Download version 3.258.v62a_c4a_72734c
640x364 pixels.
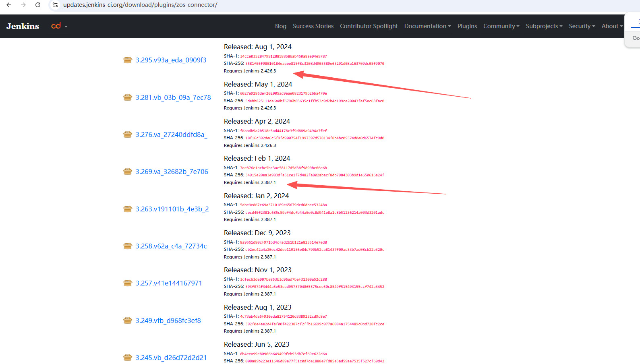pos(171,246)
